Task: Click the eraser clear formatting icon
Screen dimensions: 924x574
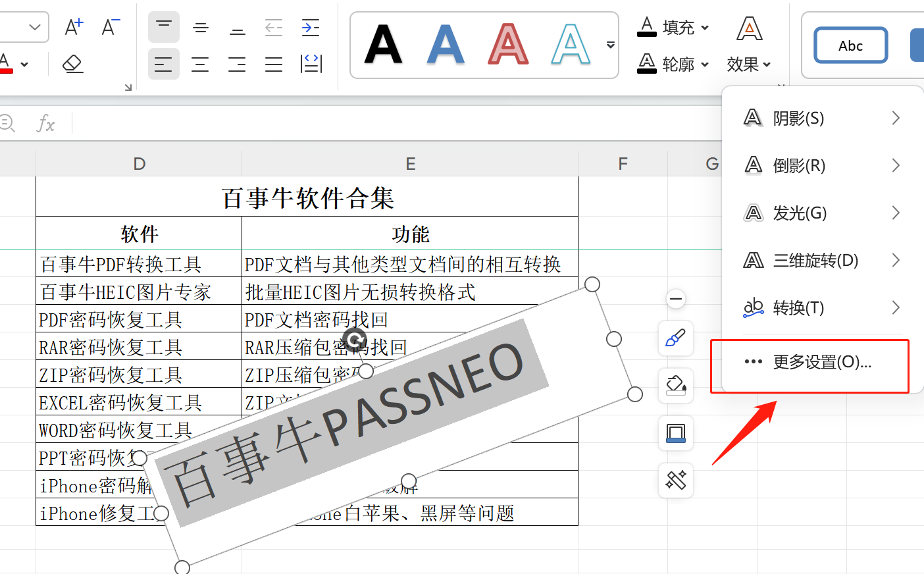Action: [72, 64]
